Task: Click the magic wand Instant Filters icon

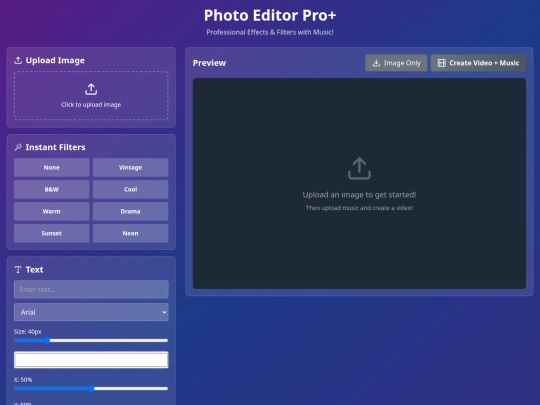Action: 18,147
